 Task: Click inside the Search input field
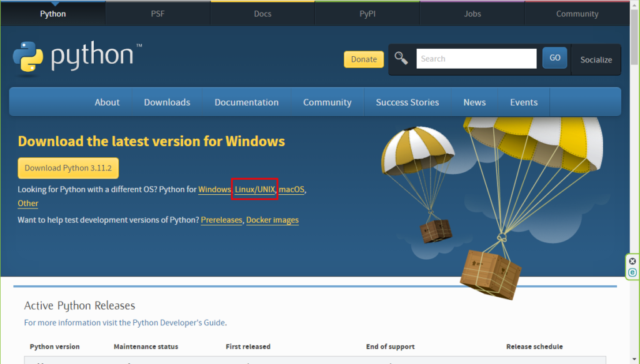click(476, 58)
